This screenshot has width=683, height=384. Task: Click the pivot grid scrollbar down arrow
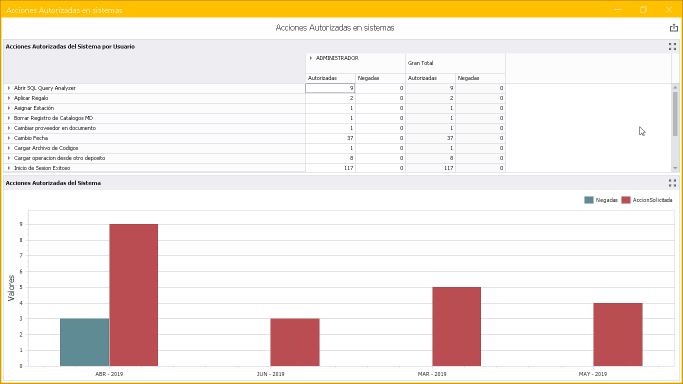[x=675, y=168]
